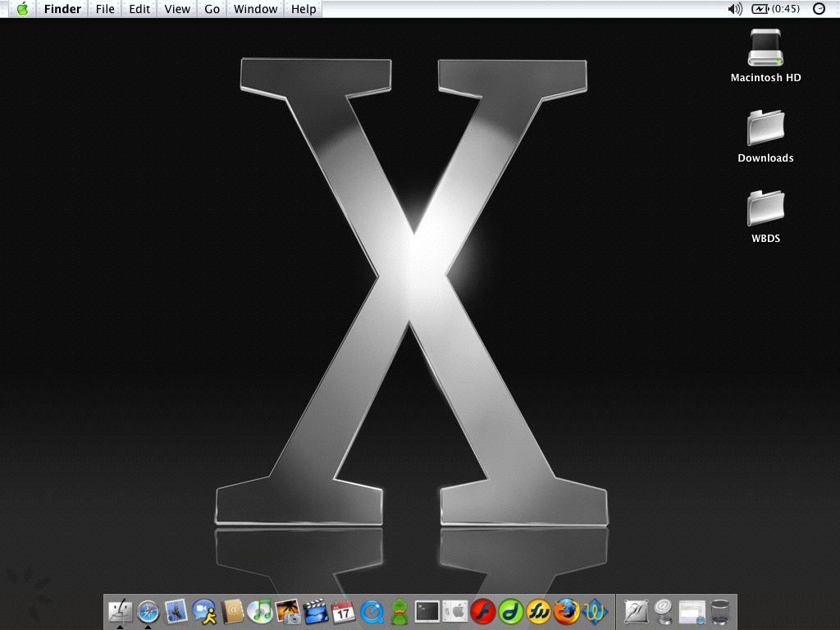Image resolution: width=840 pixels, height=630 pixels.
Task: Launch iTunes from the dock
Action: click(x=260, y=611)
